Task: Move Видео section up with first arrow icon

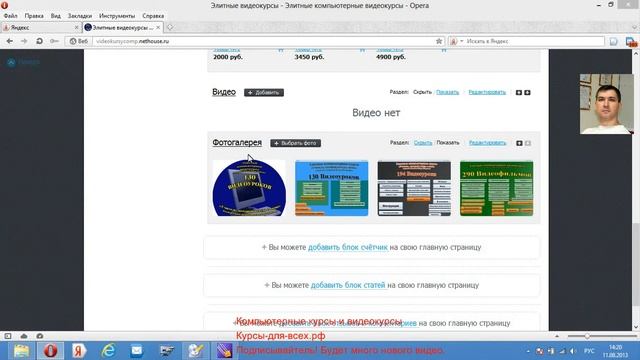Action: pyautogui.click(x=519, y=93)
